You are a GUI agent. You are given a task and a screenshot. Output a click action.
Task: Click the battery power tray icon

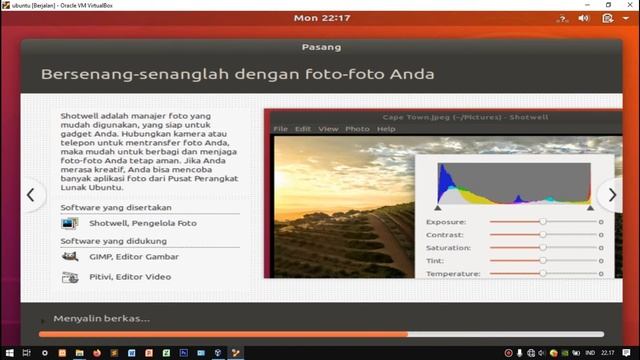[576, 353]
